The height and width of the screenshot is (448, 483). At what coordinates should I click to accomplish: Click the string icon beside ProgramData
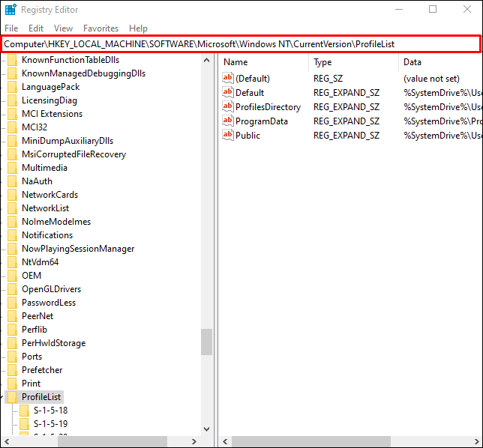click(x=228, y=121)
